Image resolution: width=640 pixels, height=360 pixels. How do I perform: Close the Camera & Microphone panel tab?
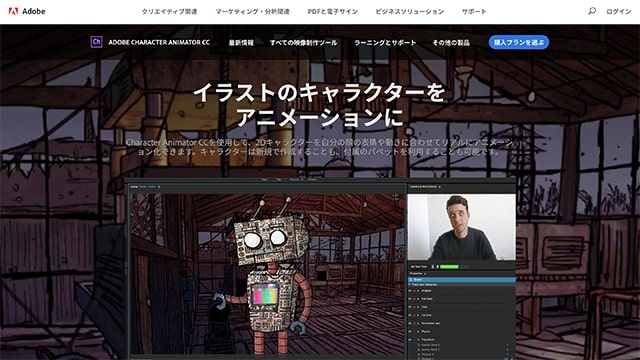point(440,187)
